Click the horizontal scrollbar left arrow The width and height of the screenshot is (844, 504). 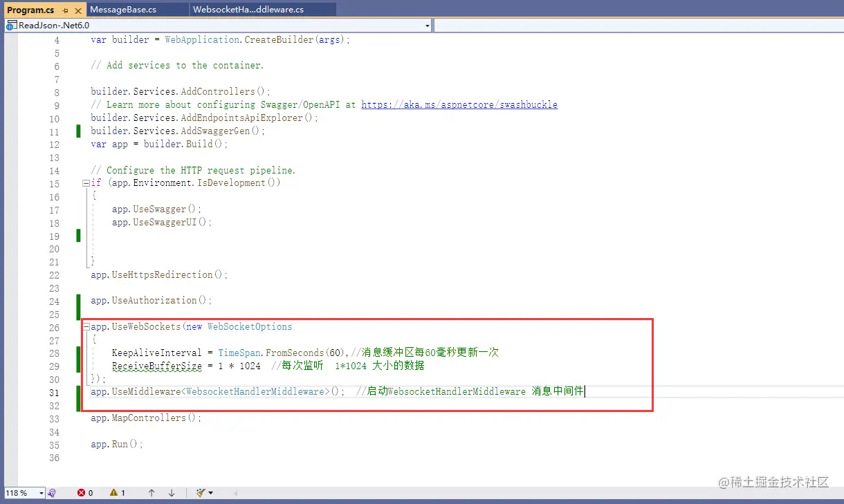click(235, 493)
